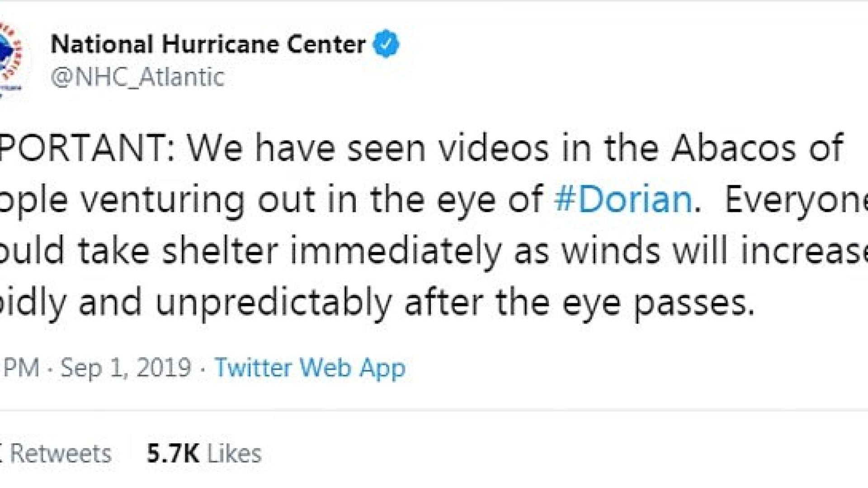Viewport: 868px width, 488px height.
Task: Click the 5.7K likes count number
Action: click(173, 453)
